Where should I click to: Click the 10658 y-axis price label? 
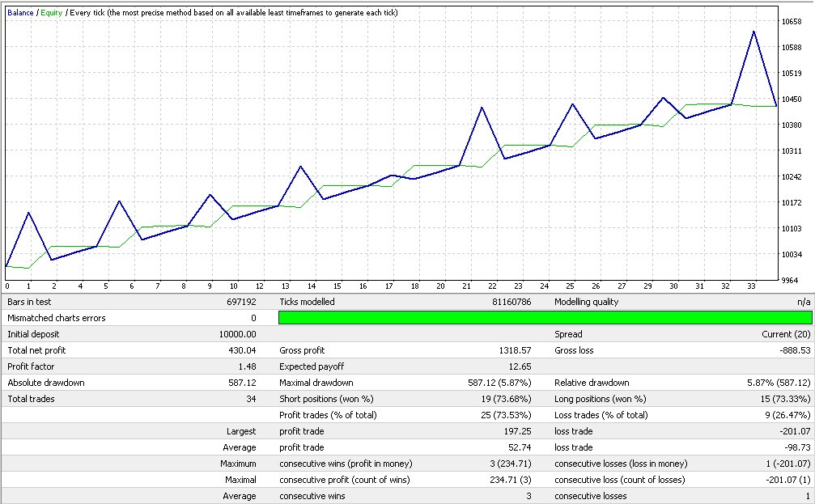click(x=792, y=22)
